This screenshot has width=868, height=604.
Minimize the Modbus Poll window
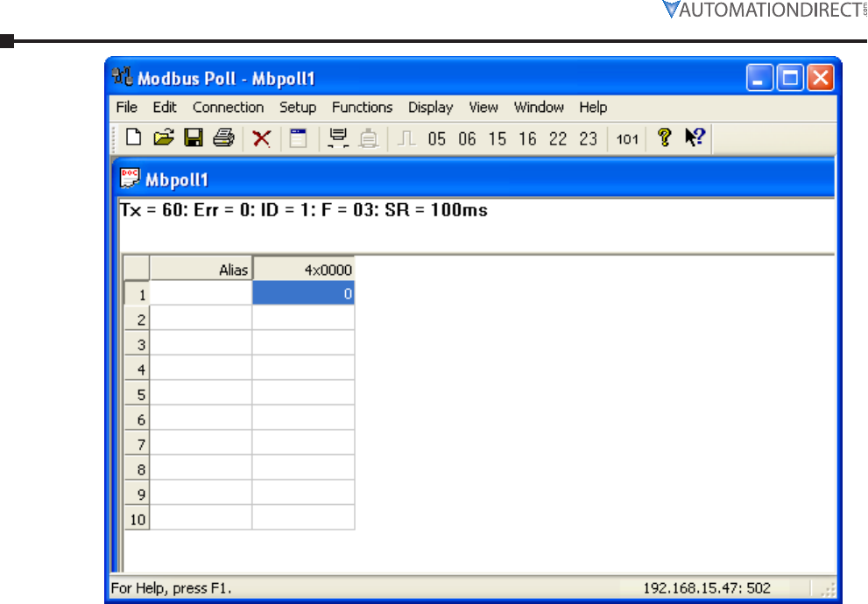pyautogui.click(x=759, y=77)
